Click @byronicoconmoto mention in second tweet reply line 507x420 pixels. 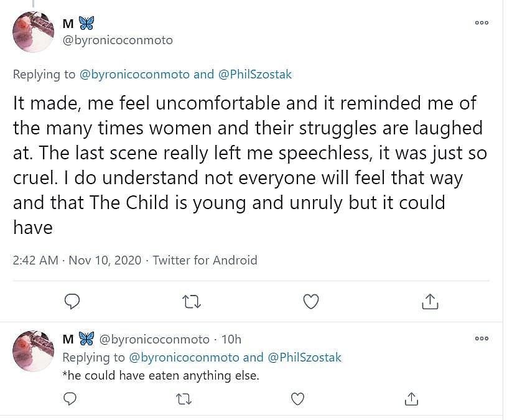click(184, 358)
